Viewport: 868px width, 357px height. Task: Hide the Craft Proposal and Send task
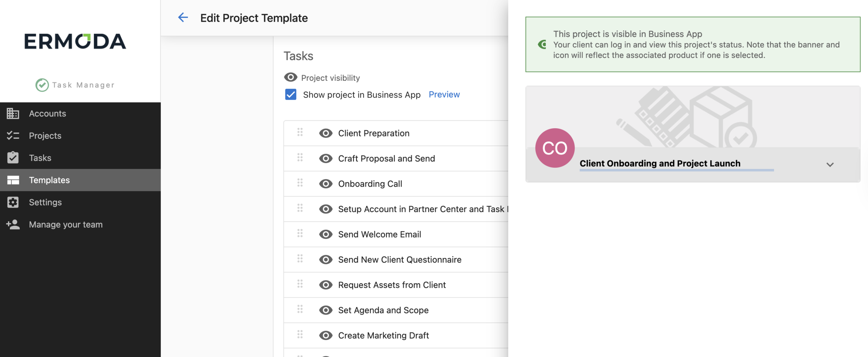click(x=325, y=158)
